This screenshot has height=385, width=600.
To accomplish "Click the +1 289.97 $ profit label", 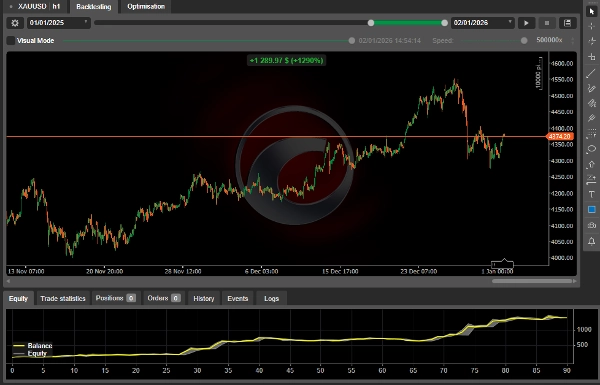I will [286, 60].
